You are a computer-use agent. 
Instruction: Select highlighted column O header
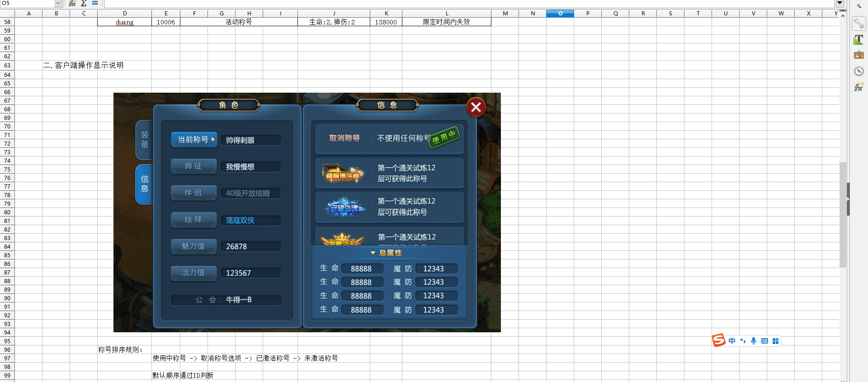[560, 14]
